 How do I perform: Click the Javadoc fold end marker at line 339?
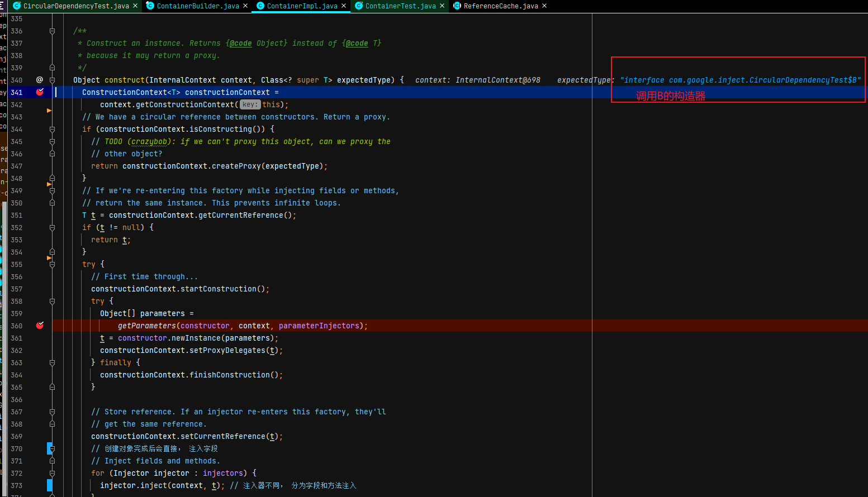click(52, 68)
